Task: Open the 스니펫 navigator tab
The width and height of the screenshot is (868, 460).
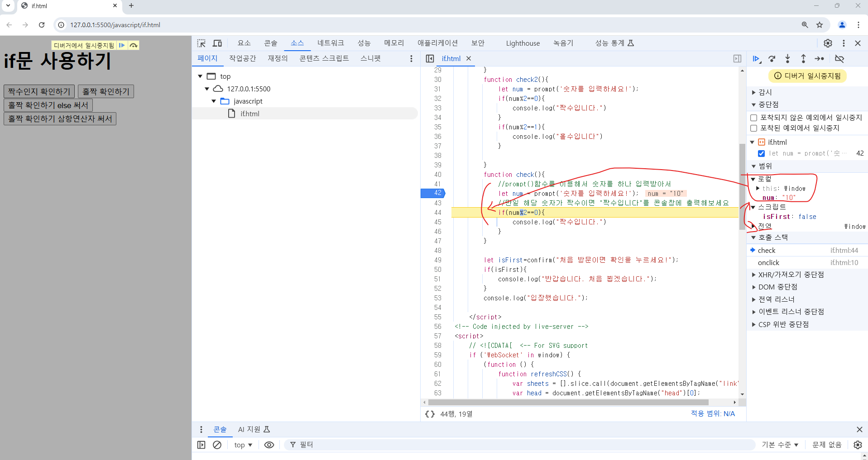Action: [x=370, y=58]
